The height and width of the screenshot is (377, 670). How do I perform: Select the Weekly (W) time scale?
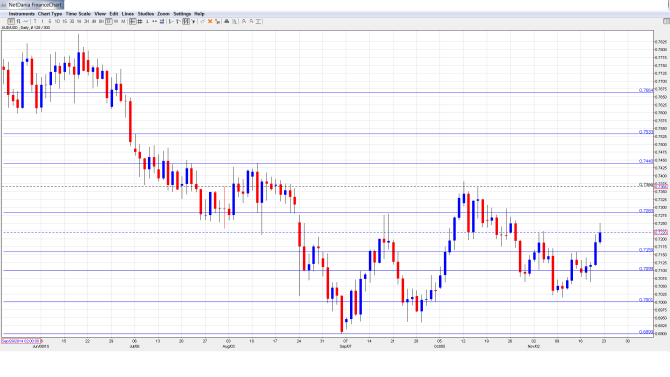[x=116, y=21]
